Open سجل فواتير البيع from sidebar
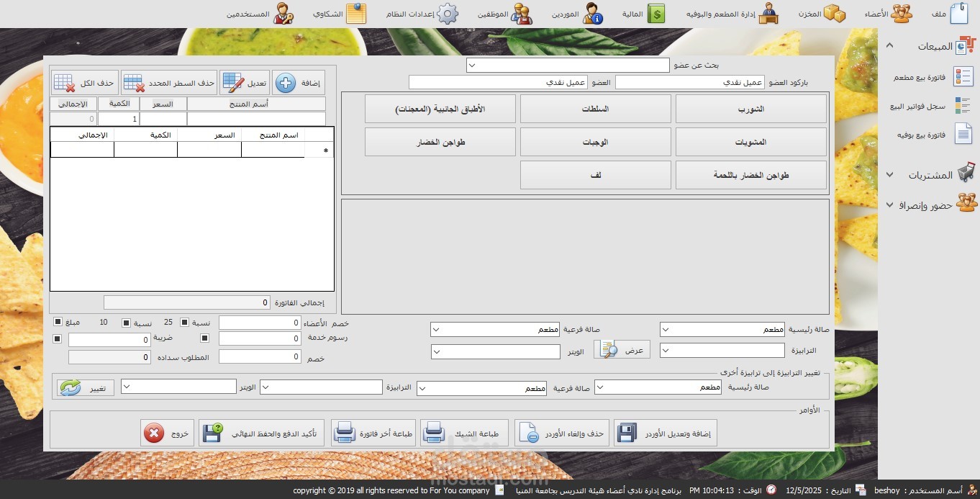 click(929, 106)
